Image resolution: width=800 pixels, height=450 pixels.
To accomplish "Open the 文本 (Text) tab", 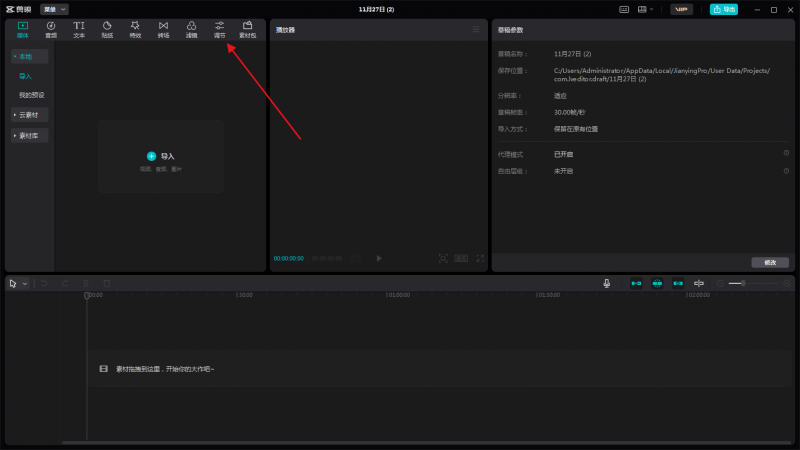I will pos(79,30).
